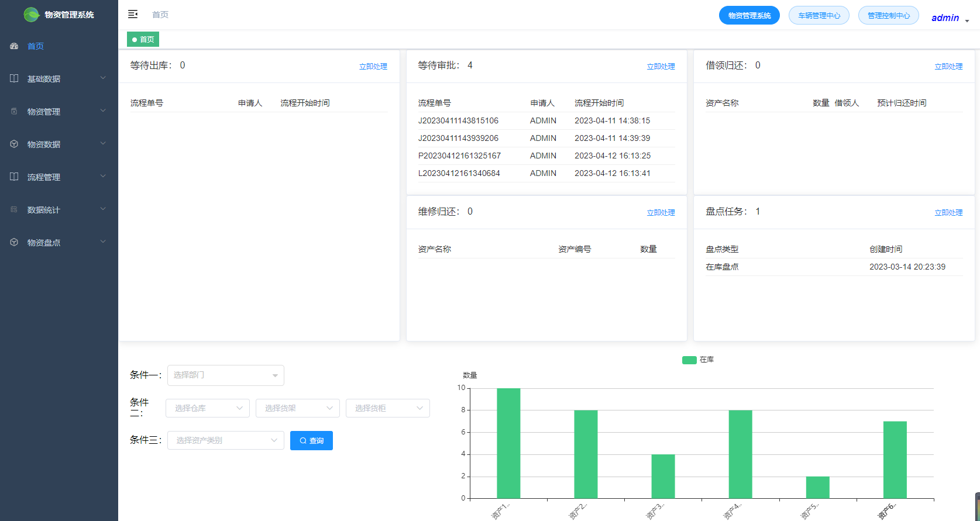Expand the 数据统计 menu chevron
Viewport: 980px width, 521px height.
click(x=103, y=209)
